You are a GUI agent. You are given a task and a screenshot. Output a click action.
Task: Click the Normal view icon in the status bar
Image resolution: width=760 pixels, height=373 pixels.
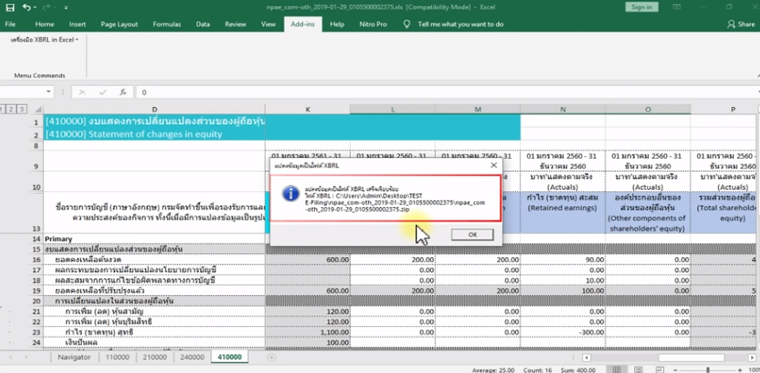(617, 370)
